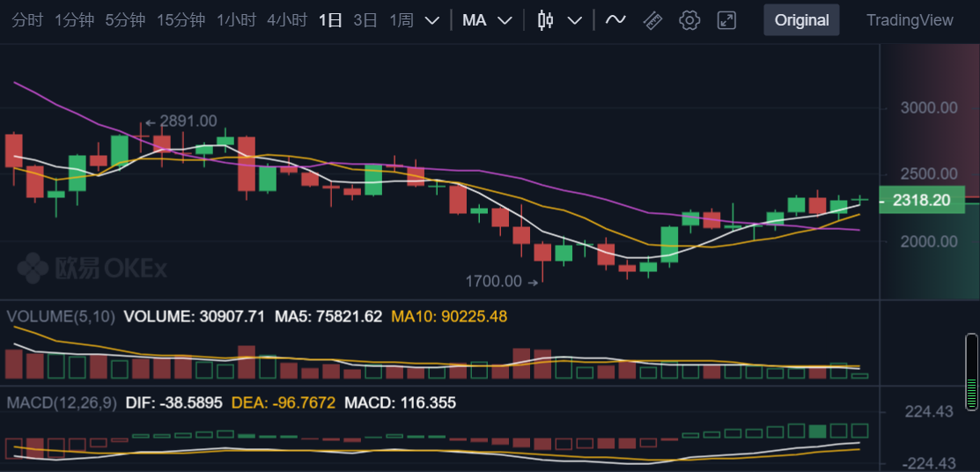Click the 2318.20 current price label
Image resolution: width=980 pixels, height=472 pixels.
[922, 200]
